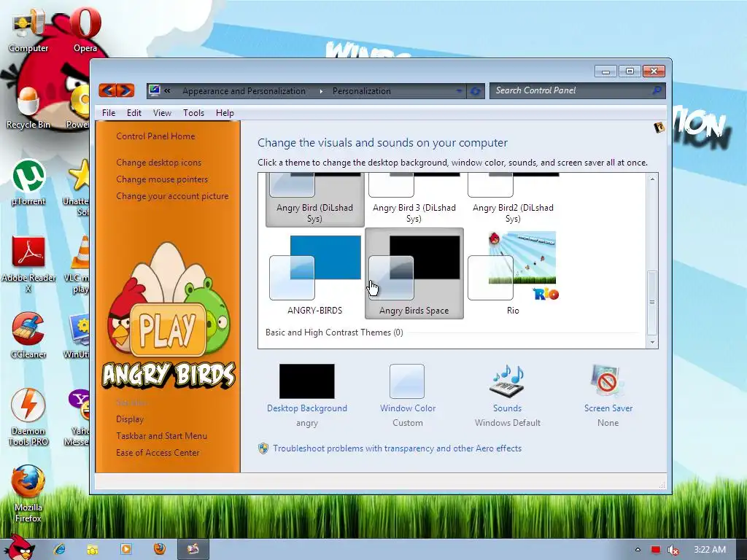The image size is (747, 560).
Task: Click the red flag tray icon
Action: [656, 550]
